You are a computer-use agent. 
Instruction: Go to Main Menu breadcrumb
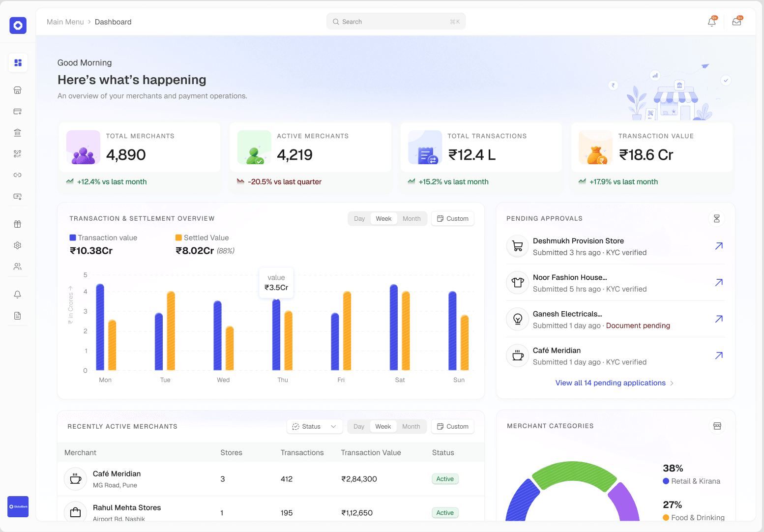coord(65,22)
